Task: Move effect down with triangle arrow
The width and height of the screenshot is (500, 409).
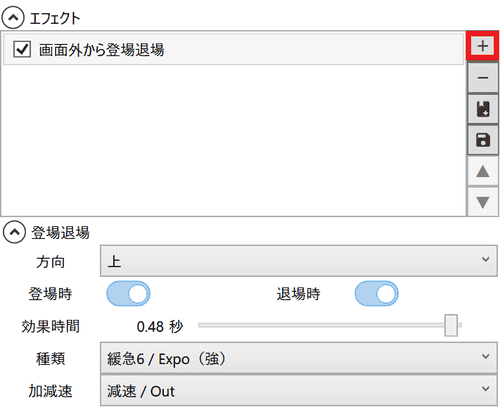Action: [482, 202]
